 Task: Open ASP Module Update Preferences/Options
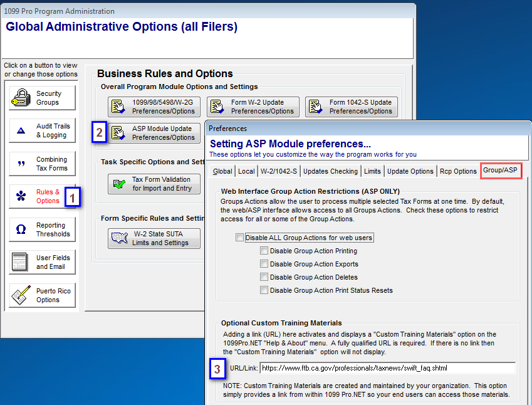click(x=154, y=133)
